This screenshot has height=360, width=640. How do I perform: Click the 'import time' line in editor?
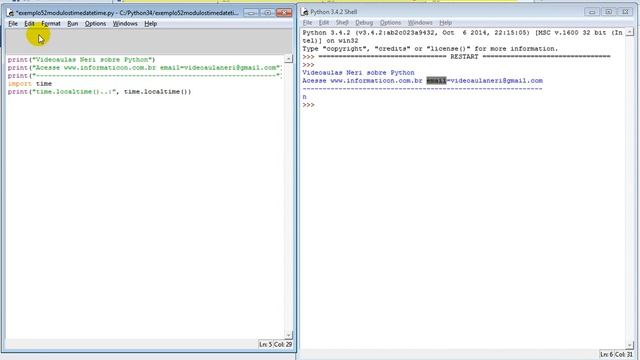coord(30,84)
